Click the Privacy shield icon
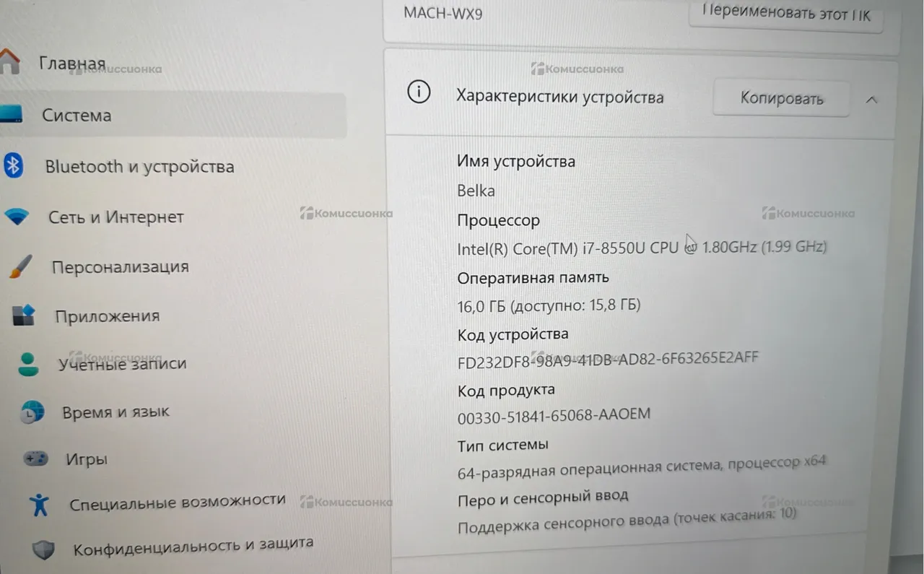 pos(43,550)
